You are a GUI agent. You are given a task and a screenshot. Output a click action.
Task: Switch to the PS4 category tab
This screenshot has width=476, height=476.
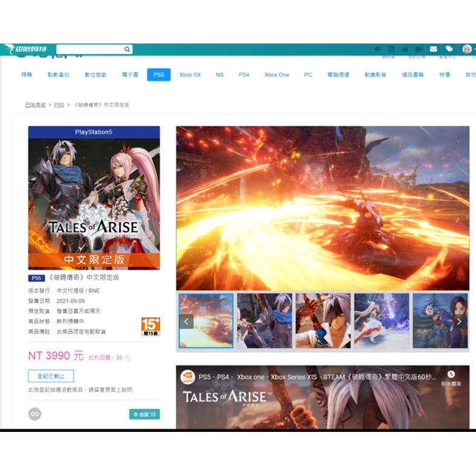[243, 75]
